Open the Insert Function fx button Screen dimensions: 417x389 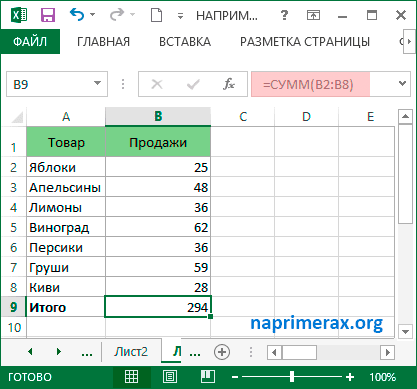(x=229, y=84)
